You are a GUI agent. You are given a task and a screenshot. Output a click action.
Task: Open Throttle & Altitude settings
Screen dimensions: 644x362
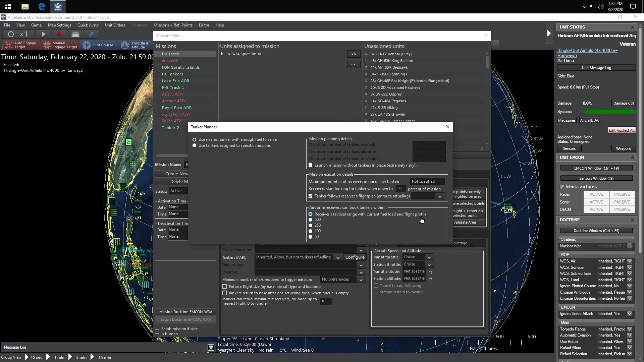(135, 45)
